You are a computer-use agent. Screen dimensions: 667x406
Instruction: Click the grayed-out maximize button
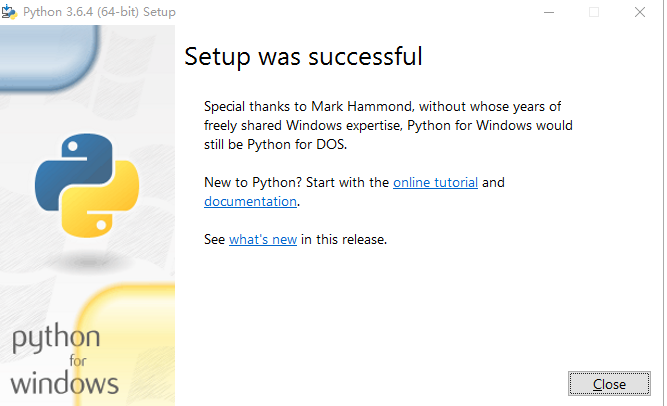coord(594,12)
